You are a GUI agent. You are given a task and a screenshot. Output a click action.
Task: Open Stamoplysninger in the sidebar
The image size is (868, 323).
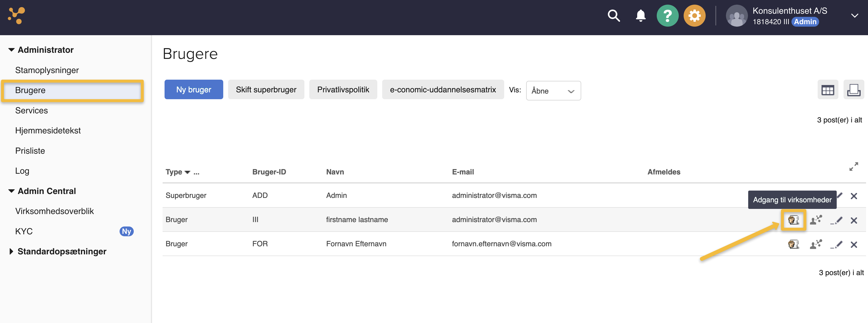click(x=47, y=70)
